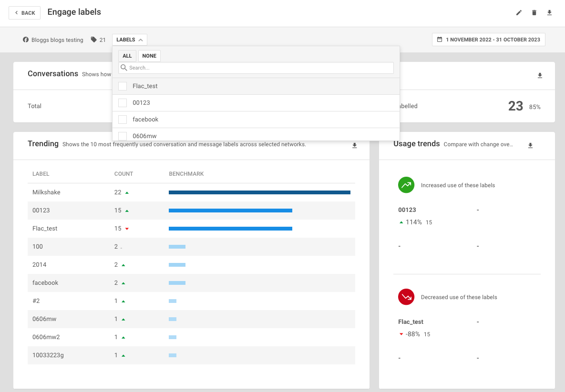565x392 pixels.
Task: Download the Trending table data
Action: [x=354, y=146]
